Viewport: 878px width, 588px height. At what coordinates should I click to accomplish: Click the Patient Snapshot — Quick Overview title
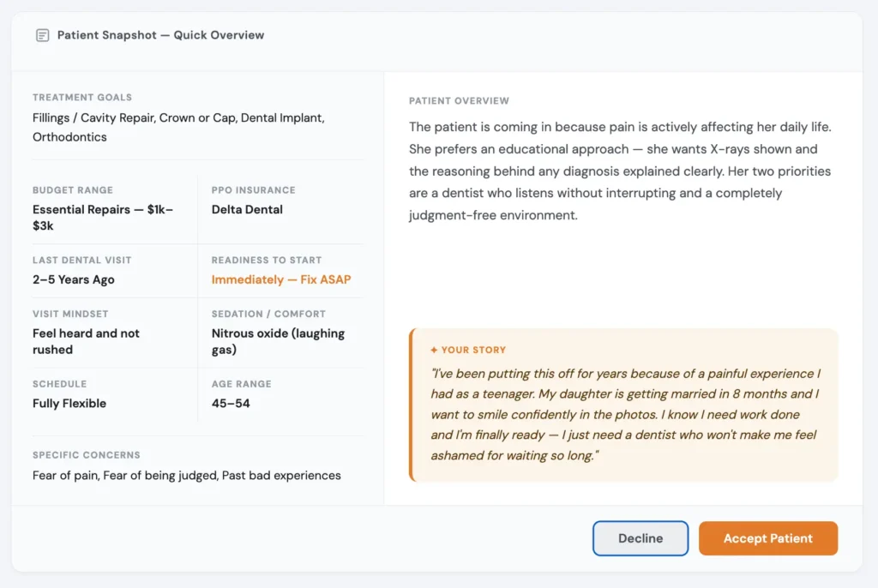160,35
